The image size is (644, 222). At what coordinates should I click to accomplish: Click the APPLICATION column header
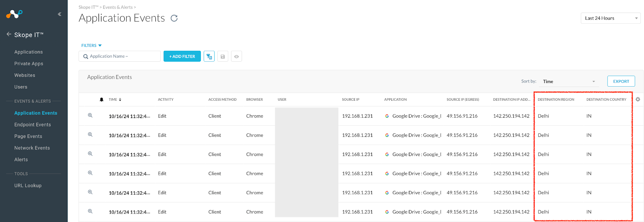[x=395, y=100]
